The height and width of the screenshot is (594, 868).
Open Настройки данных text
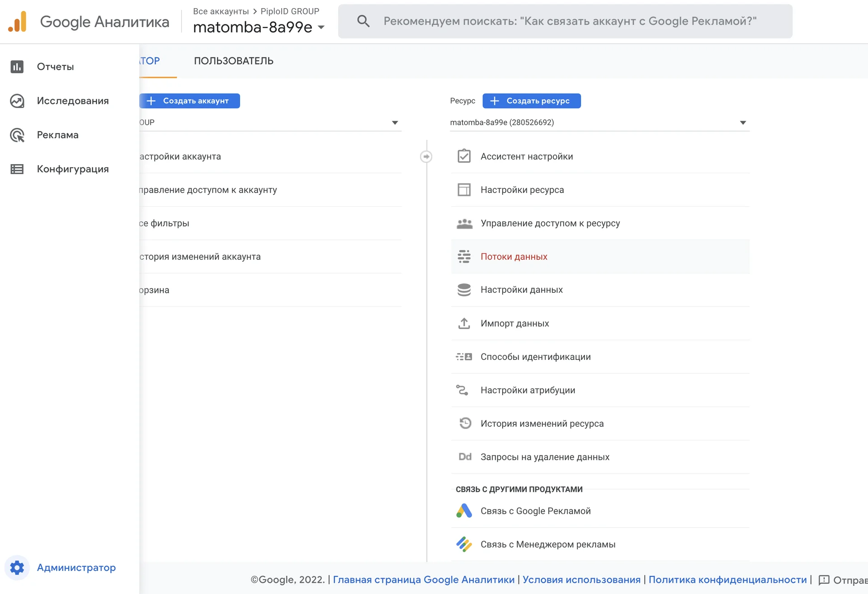click(x=522, y=290)
